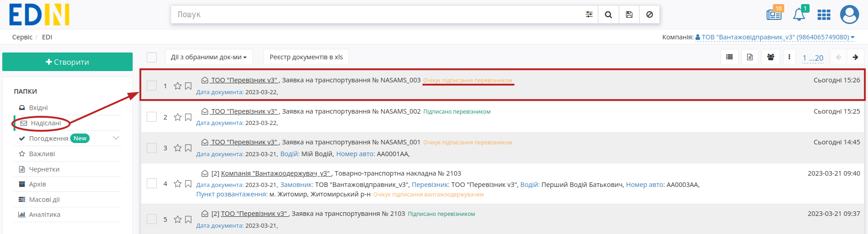Bookmark the Товарно-транспортна накладна row

[188, 184]
